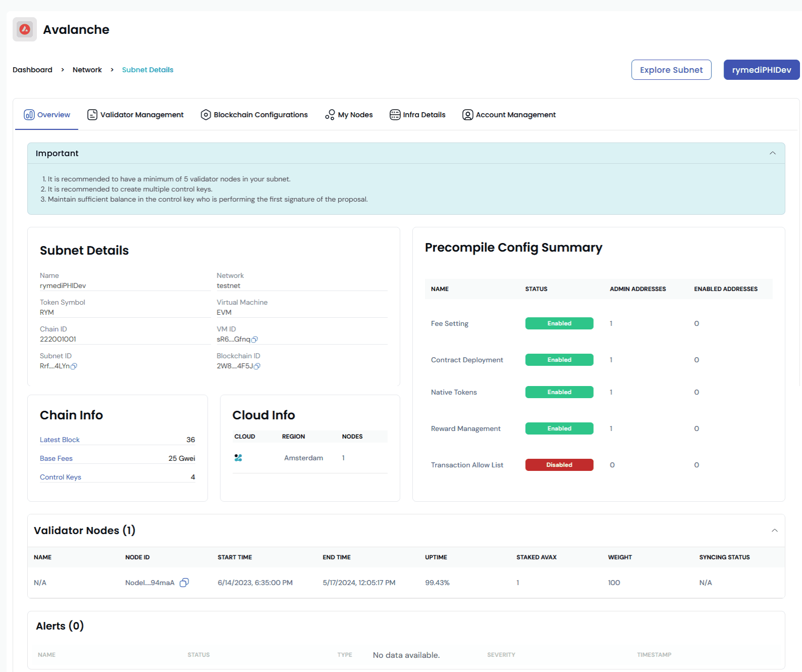The width and height of the screenshot is (802, 672).
Task: Switch to Blockchain Configurations tab
Action: (x=254, y=115)
